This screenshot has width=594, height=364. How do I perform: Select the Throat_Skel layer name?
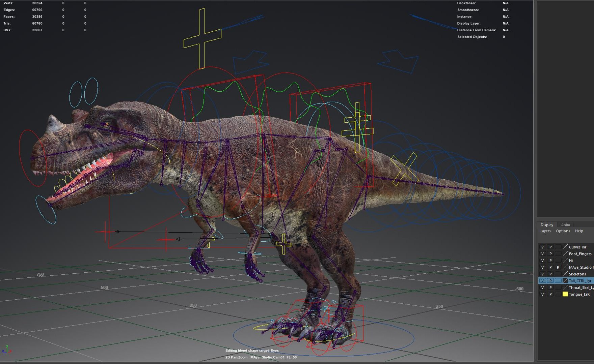coord(581,287)
